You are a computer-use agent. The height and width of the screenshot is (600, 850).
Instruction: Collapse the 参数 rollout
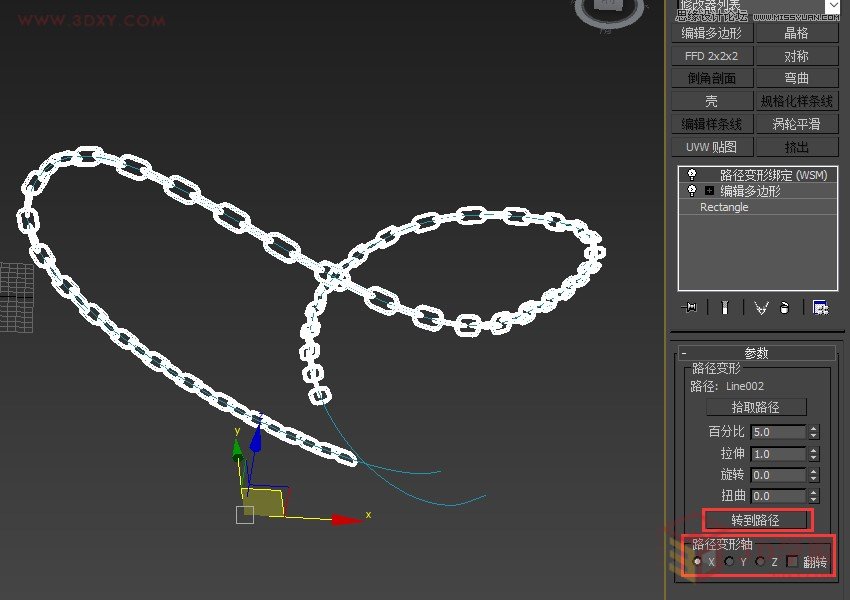[683, 353]
